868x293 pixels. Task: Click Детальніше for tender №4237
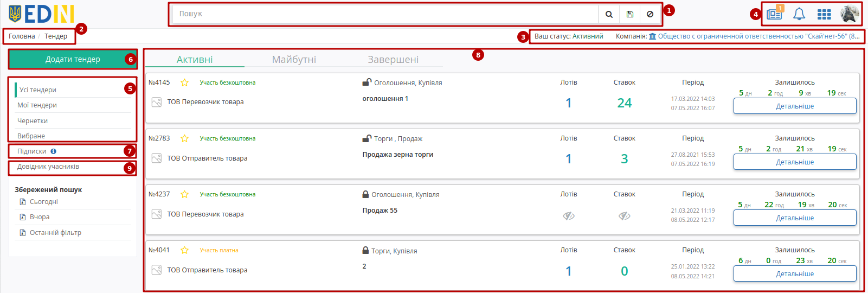tap(795, 218)
